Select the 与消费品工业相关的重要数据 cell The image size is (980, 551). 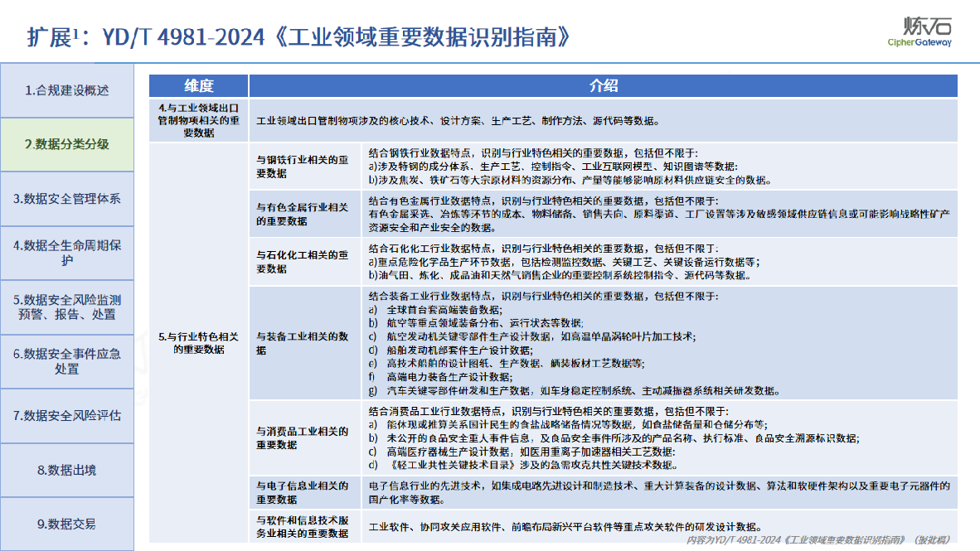(302, 437)
